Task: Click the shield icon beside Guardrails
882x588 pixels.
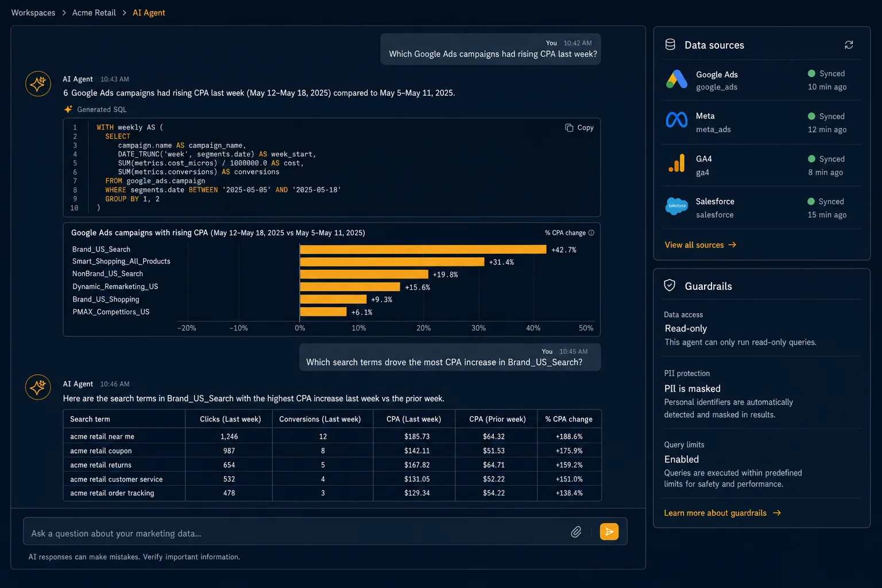Action: 670,285
